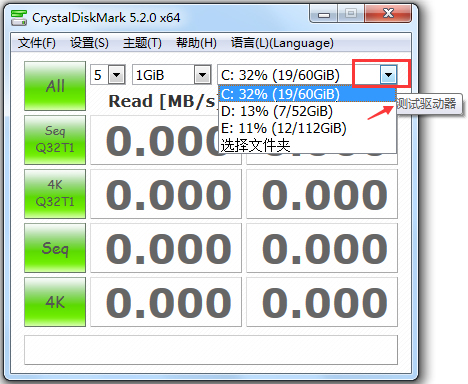The height and width of the screenshot is (384, 468).
Task: Start the 4K Q32T1 test
Action: click(x=55, y=194)
